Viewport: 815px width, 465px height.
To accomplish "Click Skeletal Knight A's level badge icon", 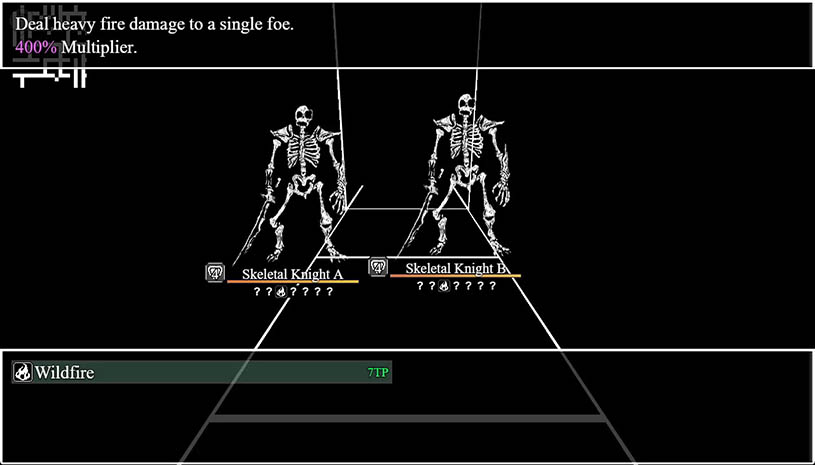I will pos(215,272).
